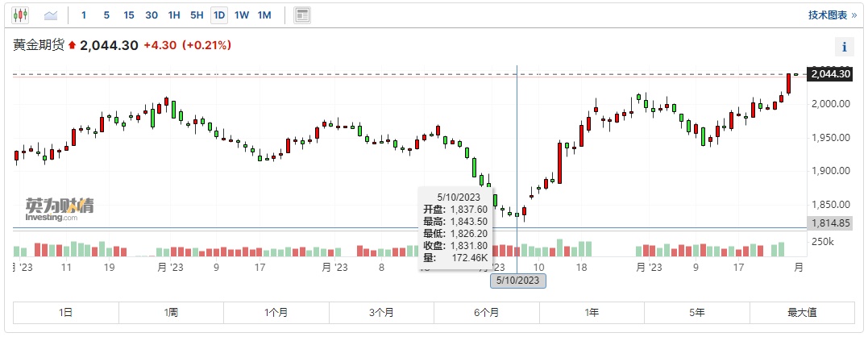Switch to the 1年 range tab
868x337 pixels.
click(x=592, y=313)
